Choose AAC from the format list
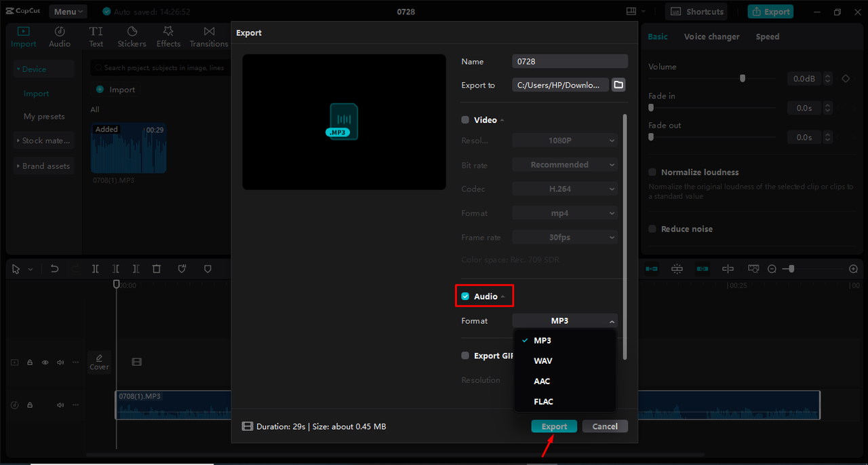This screenshot has width=868, height=465. pos(566,381)
